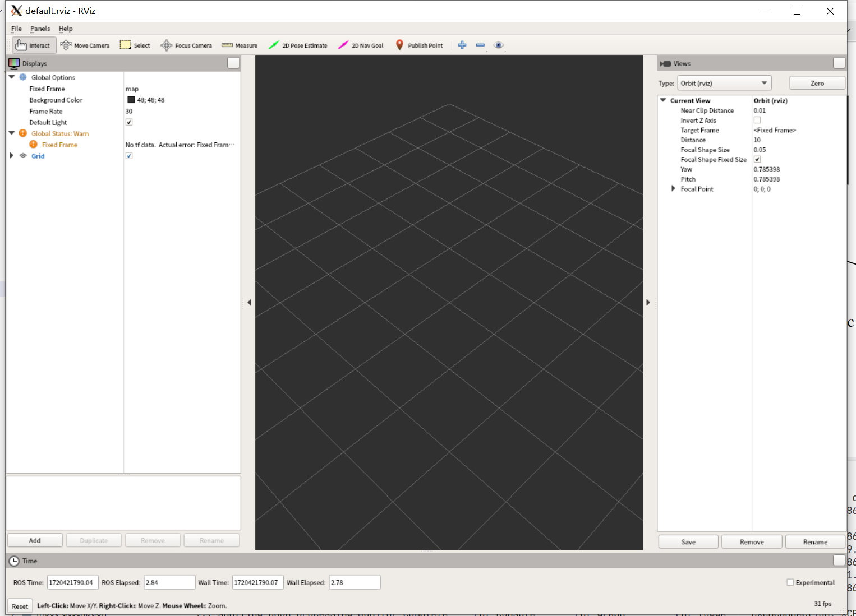The height and width of the screenshot is (616, 856).
Task: Activate 2D Nav Goal tool
Action: tap(361, 45)
